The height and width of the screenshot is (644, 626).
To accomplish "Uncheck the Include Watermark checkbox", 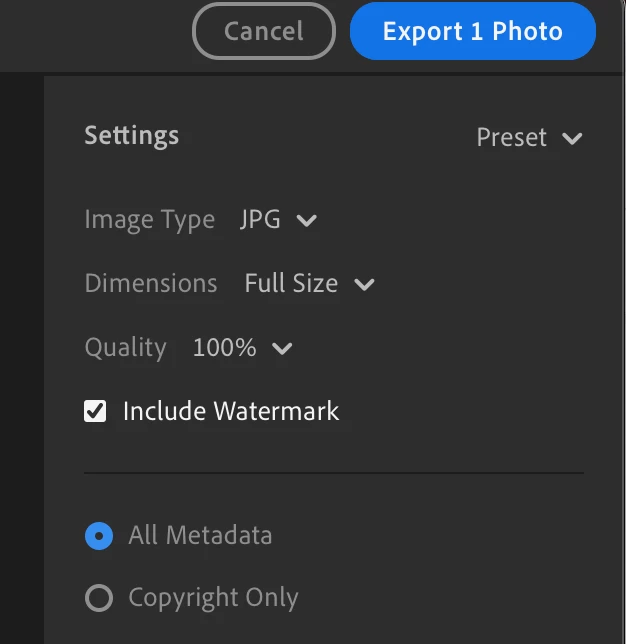I will [95, 411].
